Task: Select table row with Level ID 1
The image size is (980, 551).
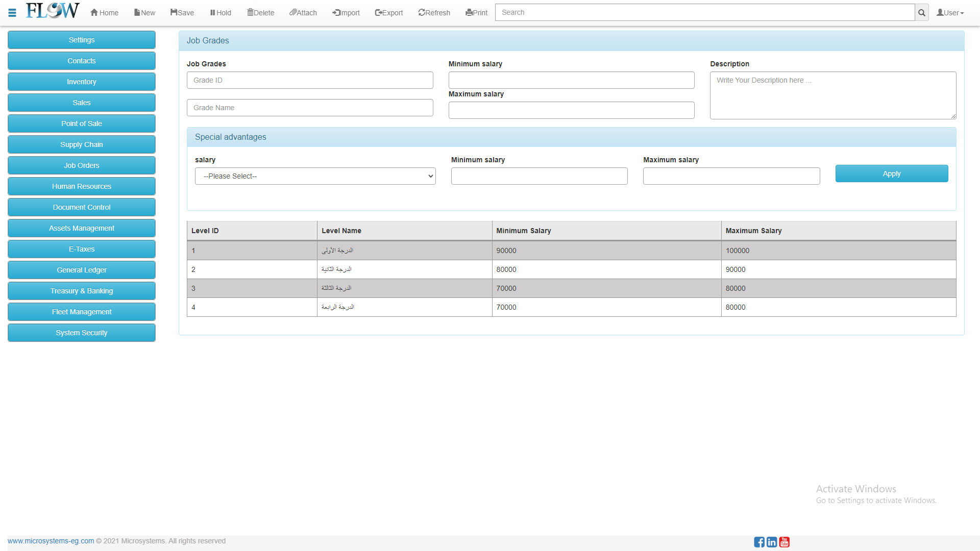Action: (x=572, y=251)
